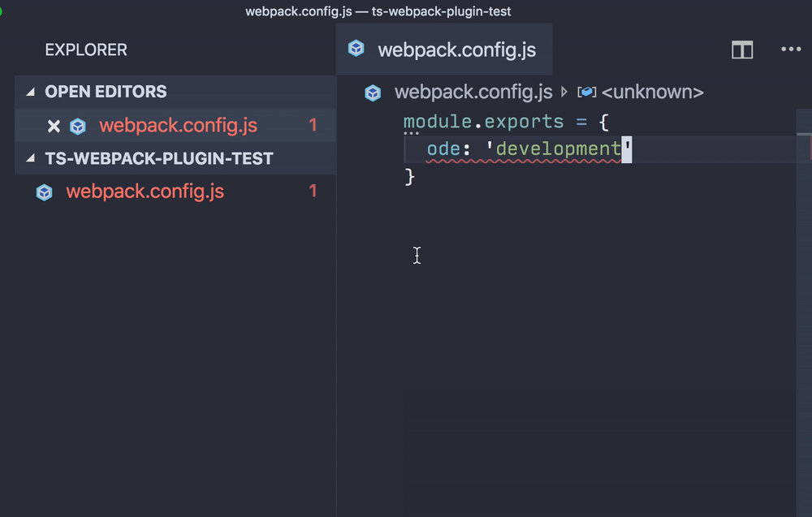Viewport: 812px width, 517px height.
Task: Click the closing brace line in editor
Action: coord(409,176)
